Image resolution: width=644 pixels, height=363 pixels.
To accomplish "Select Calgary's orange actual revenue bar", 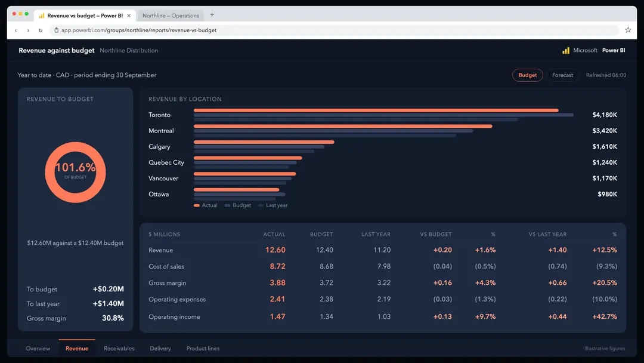I will click(x=264, y=142).
